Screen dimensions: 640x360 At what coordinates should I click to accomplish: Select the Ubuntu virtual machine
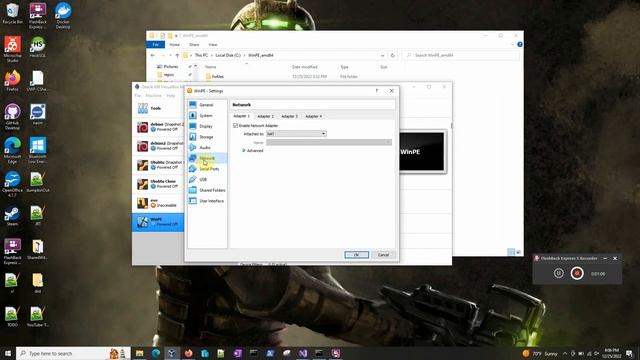(158, 165)
